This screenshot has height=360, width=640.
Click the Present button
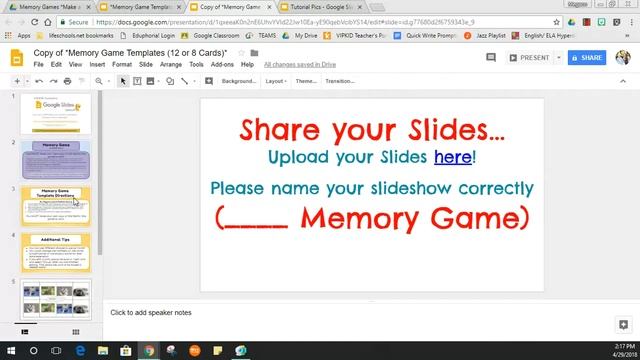529,58
